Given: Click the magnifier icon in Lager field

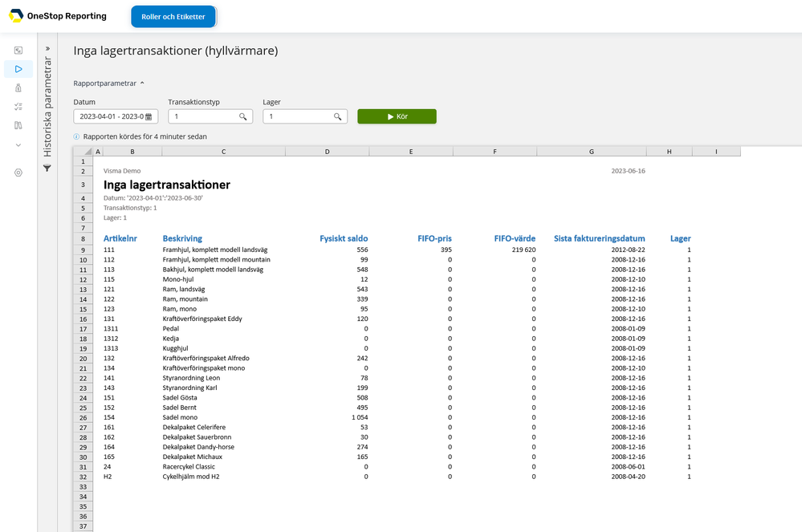Looking at the screenshot, I should coord(338,117).
